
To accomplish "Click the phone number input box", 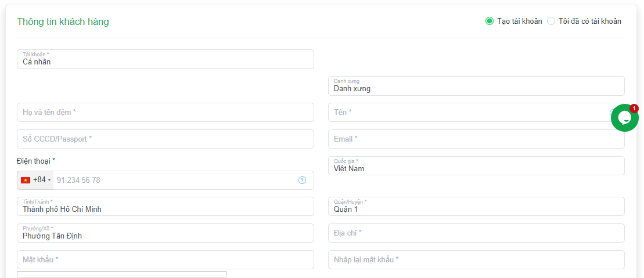I will tap(174, 180).
